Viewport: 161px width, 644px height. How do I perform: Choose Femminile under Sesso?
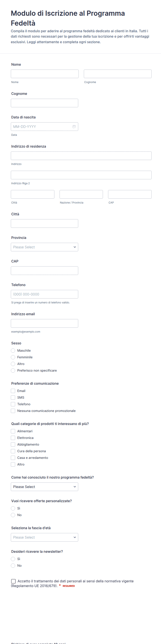pyautogui.click(x=13, y=357)
